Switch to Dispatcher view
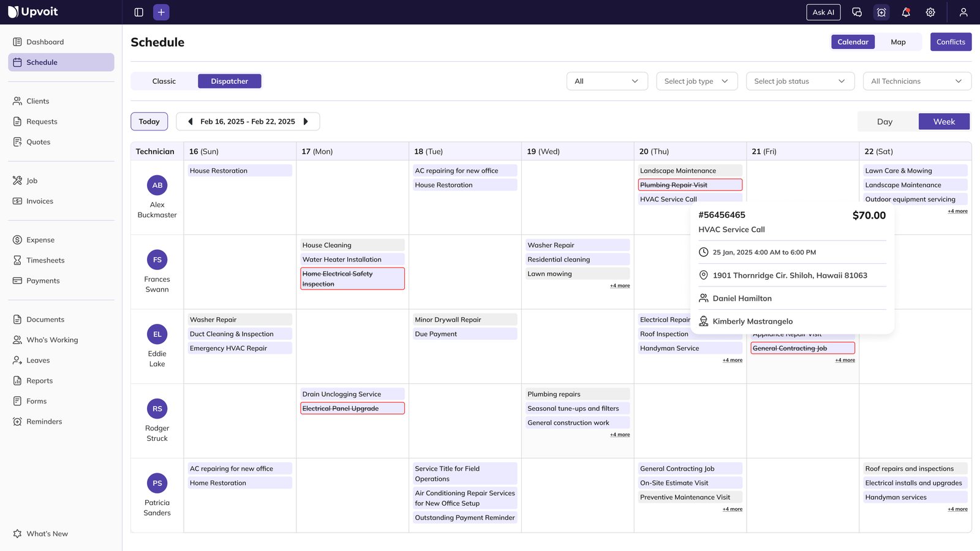980x551 pixels. (229, 81)
